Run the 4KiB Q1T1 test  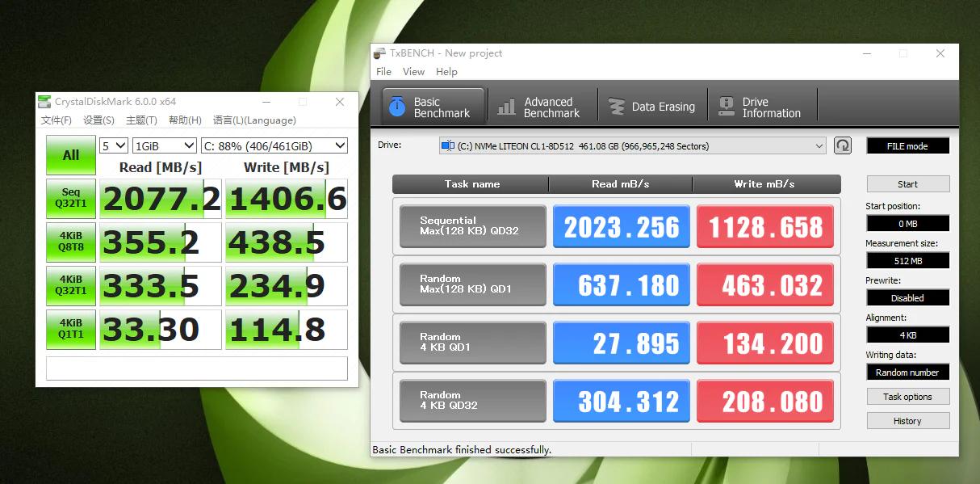[x=71, y=330]
